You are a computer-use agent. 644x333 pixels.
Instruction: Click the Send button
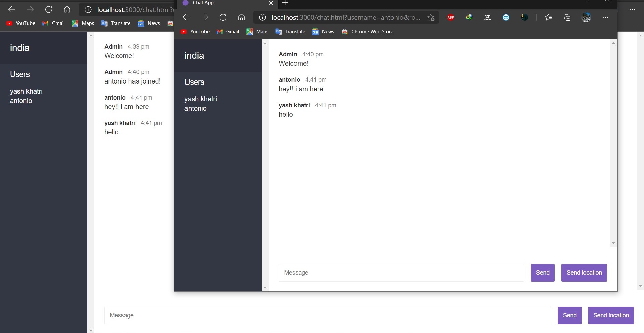coord(543,273)
